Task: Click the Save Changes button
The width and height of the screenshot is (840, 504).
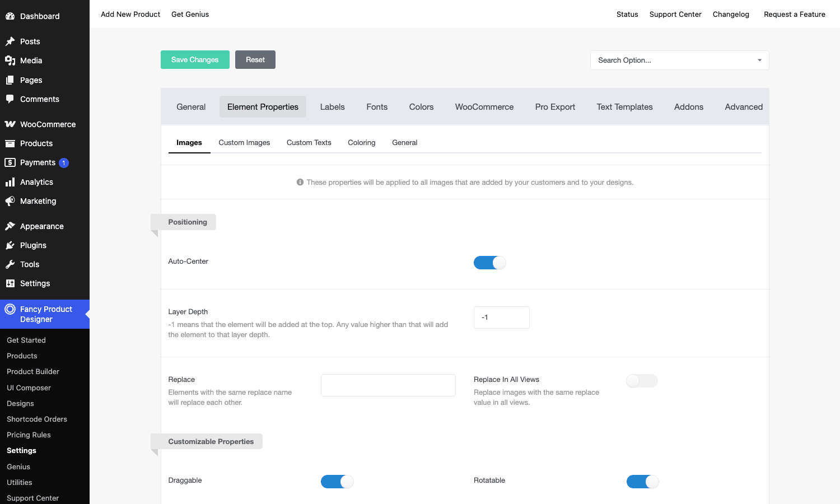Action: (195, 60)
